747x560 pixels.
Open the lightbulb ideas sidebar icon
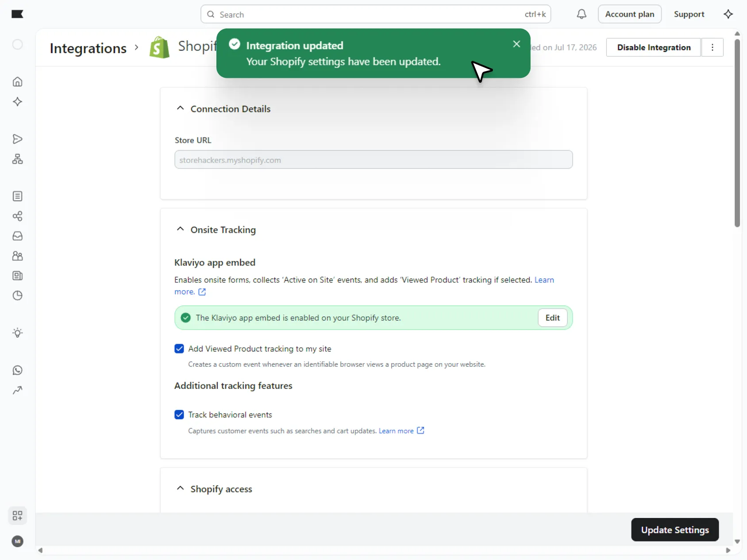click(17, 333)
